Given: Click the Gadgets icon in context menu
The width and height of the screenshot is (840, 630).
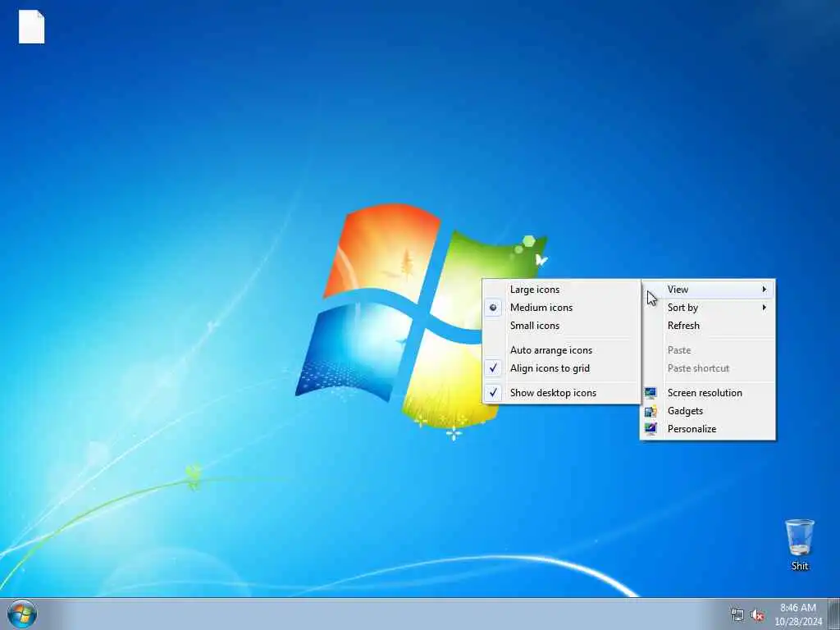Looking at the screenshot, I should 651,411.
